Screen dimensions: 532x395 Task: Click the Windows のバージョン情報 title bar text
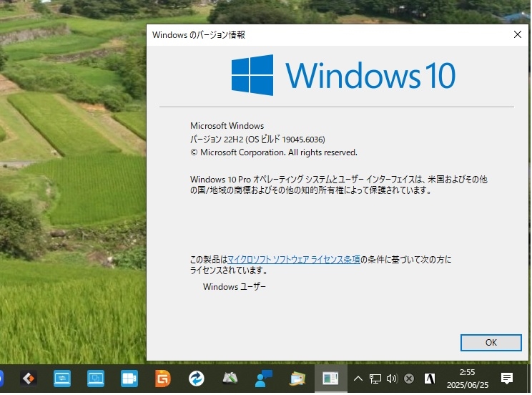(x=199, y=34)
